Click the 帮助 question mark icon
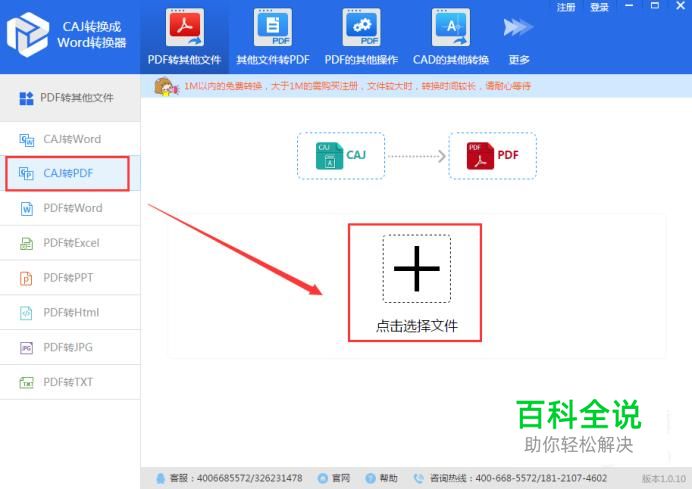 coord(370,478)
